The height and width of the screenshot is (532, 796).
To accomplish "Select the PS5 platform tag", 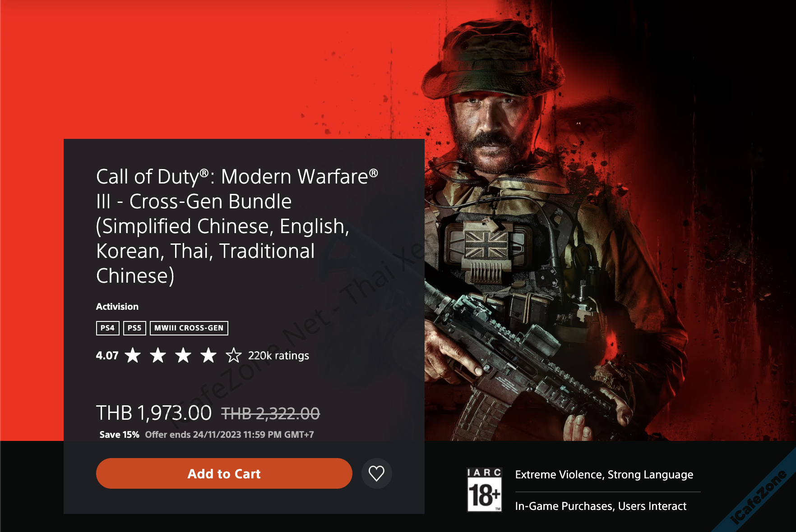I will [134, 328].
